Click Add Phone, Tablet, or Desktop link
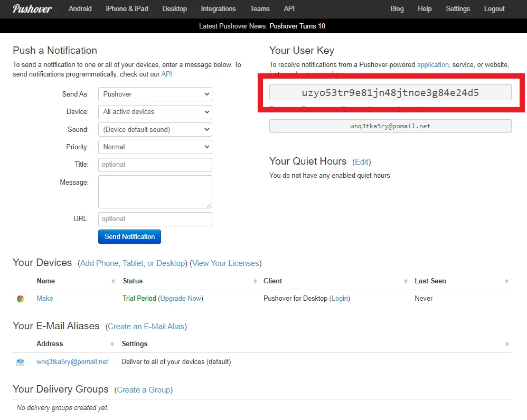The image size is (527, 420). point(133,263)
